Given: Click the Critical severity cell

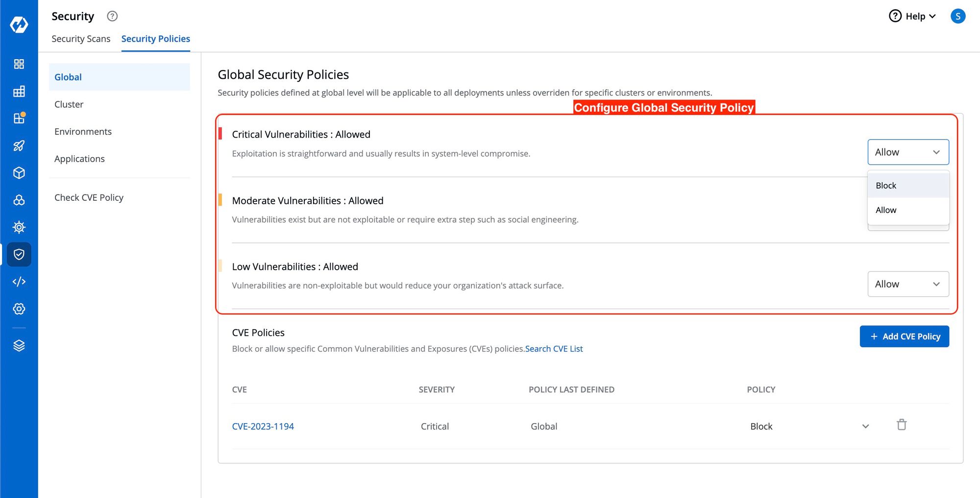Looking at the screenshot, I should tap(435, 427).
